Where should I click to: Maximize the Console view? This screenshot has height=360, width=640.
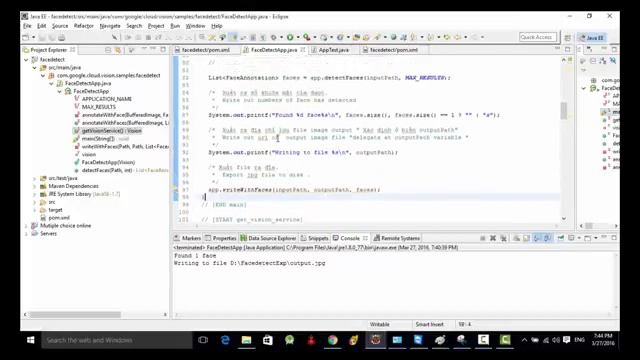click(614, 238)
